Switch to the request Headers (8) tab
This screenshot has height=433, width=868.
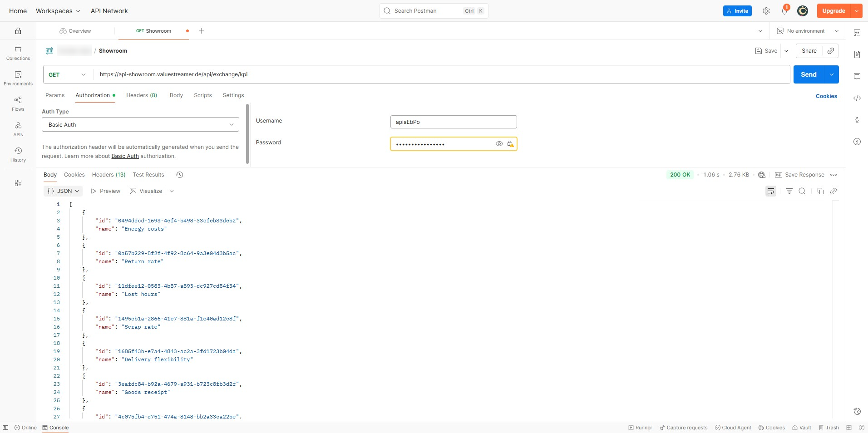142,95
